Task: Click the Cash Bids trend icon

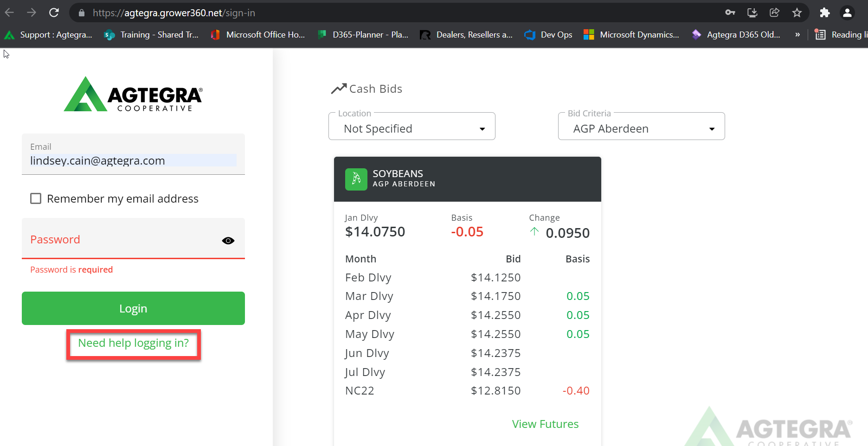Action: (339, 89)
